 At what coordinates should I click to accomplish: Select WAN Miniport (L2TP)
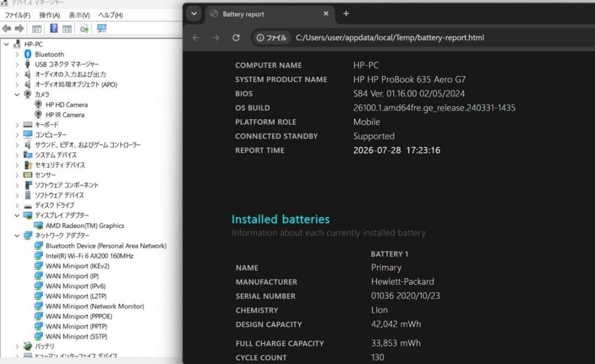coord(76,296)
